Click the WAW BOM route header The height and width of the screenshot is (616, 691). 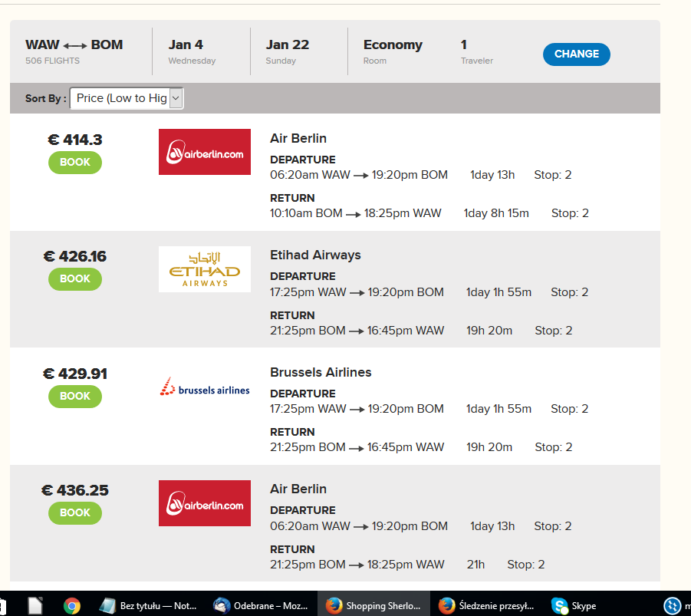coord(74,45)
